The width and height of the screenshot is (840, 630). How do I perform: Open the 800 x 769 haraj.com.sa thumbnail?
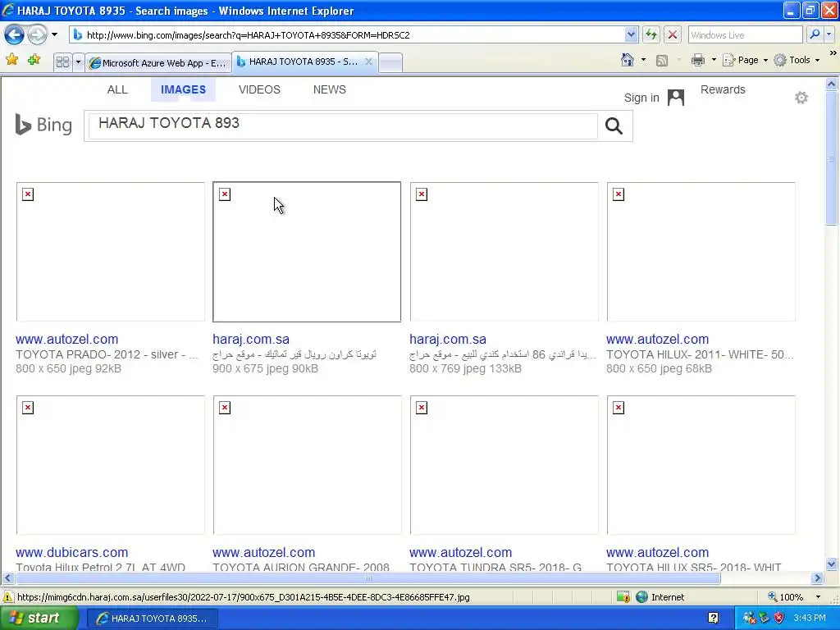click(x=504, y=252)
